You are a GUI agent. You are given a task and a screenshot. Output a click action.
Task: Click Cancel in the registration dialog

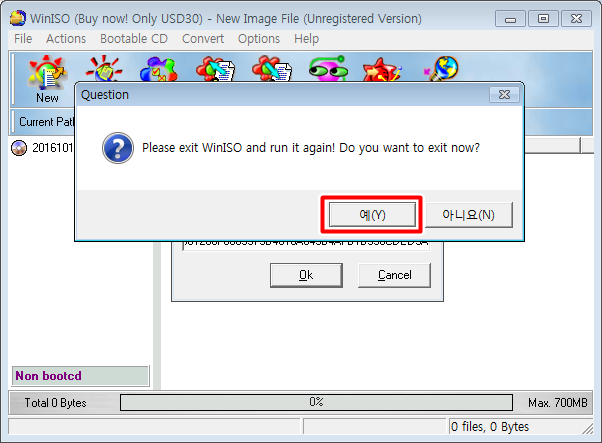[x=394, y=275]
